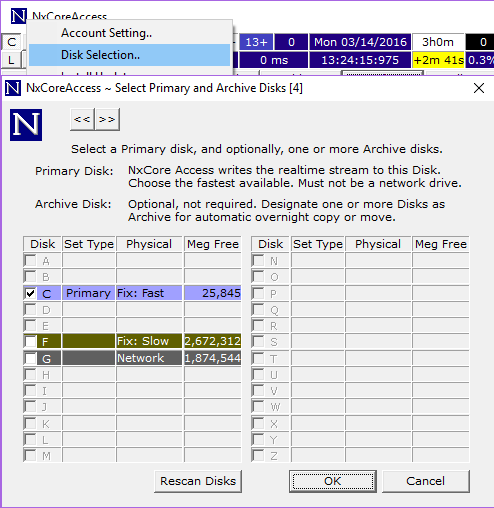Click the large NxCore N logo image
Image resolution: width=494 pixels, height=508 pixels.
[x=26, y=125]
